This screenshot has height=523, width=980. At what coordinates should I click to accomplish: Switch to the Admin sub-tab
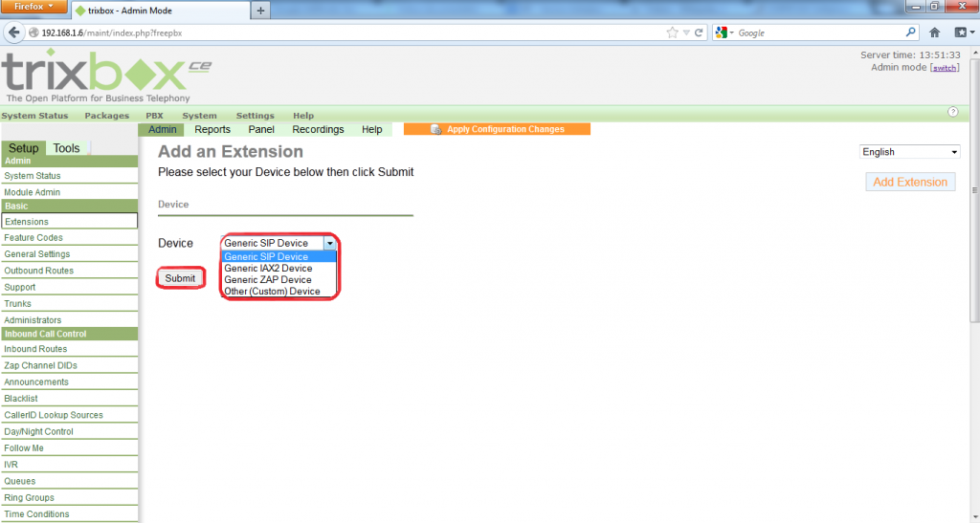coord(162,129)
